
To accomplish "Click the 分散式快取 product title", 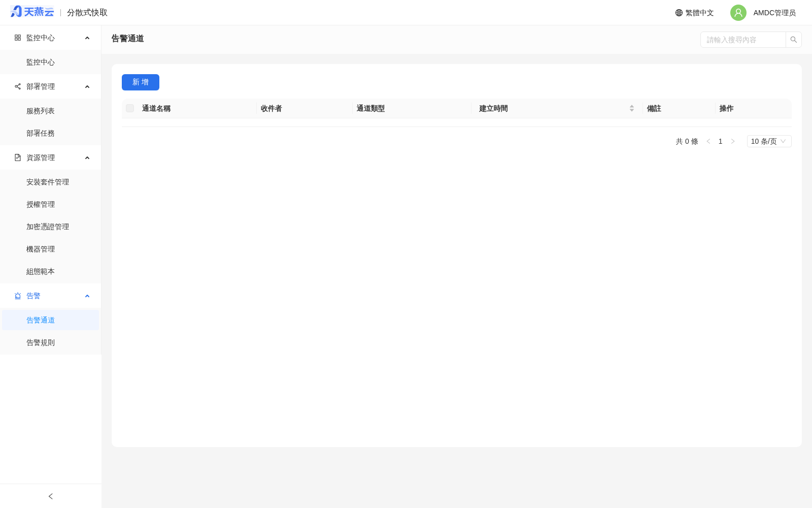I will (x=87, y=13).
